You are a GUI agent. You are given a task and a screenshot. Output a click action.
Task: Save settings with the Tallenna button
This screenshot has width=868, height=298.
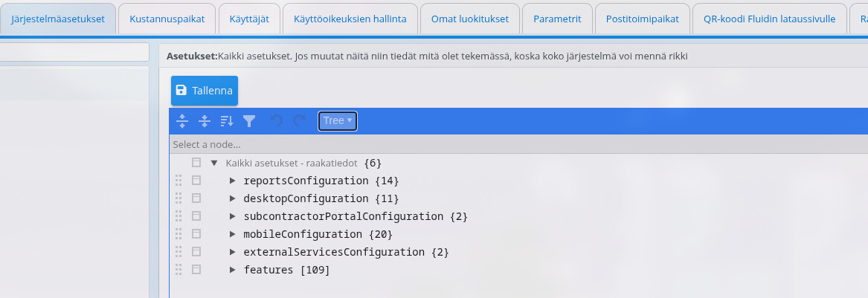205,91
